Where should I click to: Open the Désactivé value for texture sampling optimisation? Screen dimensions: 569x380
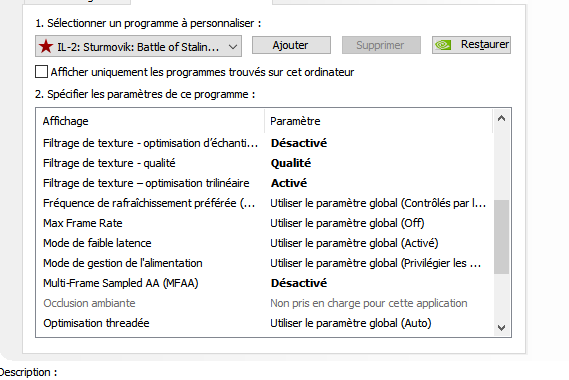click(299, 143)
